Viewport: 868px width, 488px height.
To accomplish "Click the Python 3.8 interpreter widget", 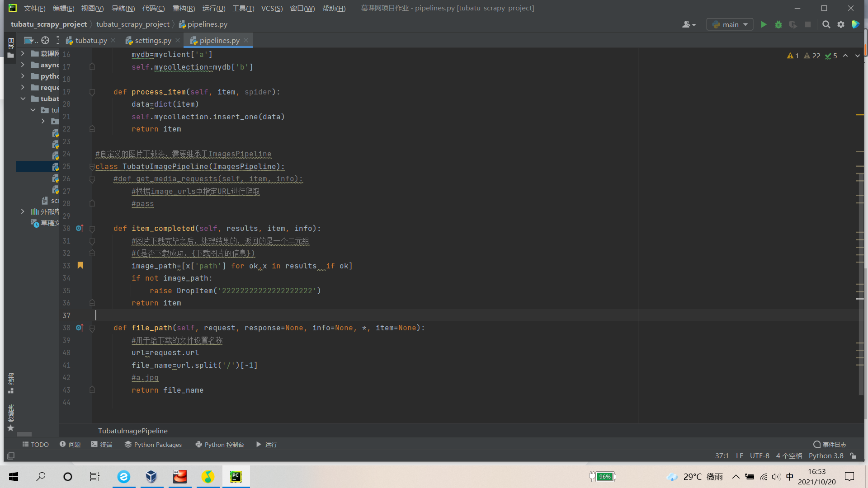I will (826, 456).
